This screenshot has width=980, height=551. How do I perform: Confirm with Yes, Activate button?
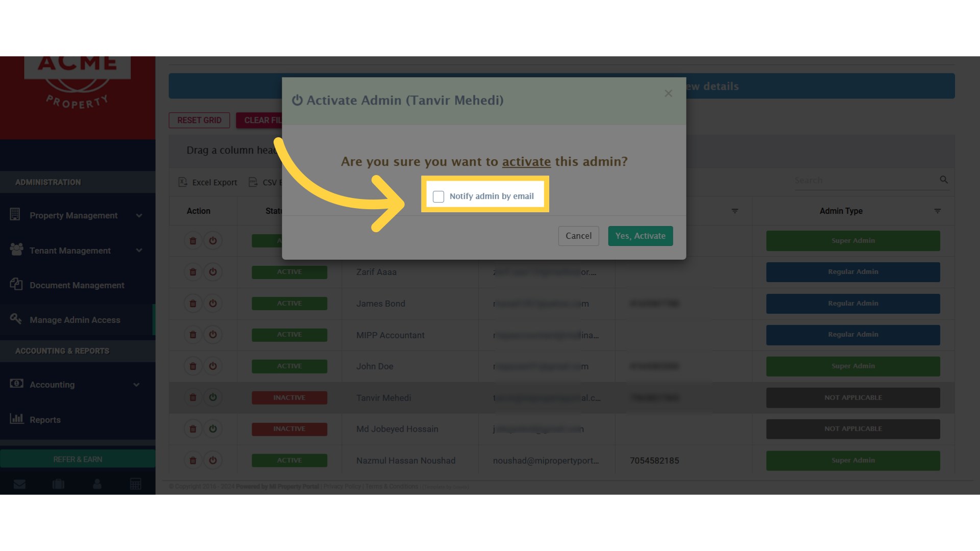640,236
